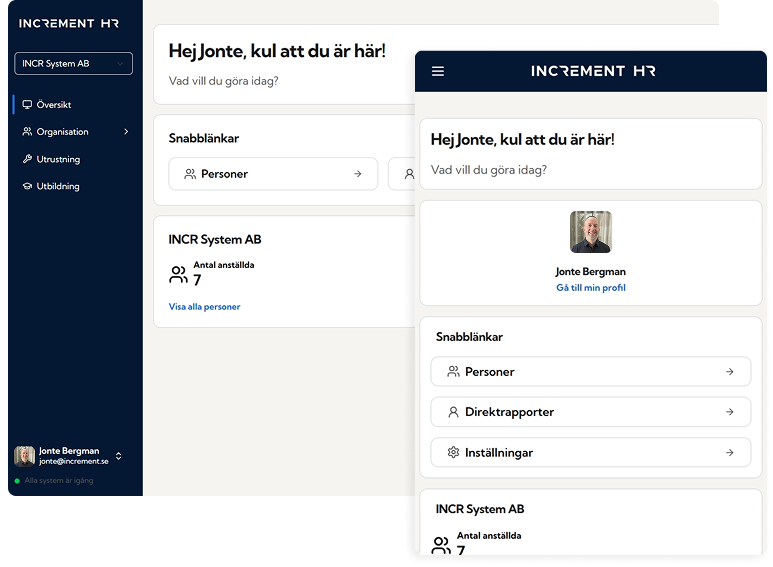Select Översikt in the sidebar
This screenshot has width=773, height=567.
tap(53, 105)
